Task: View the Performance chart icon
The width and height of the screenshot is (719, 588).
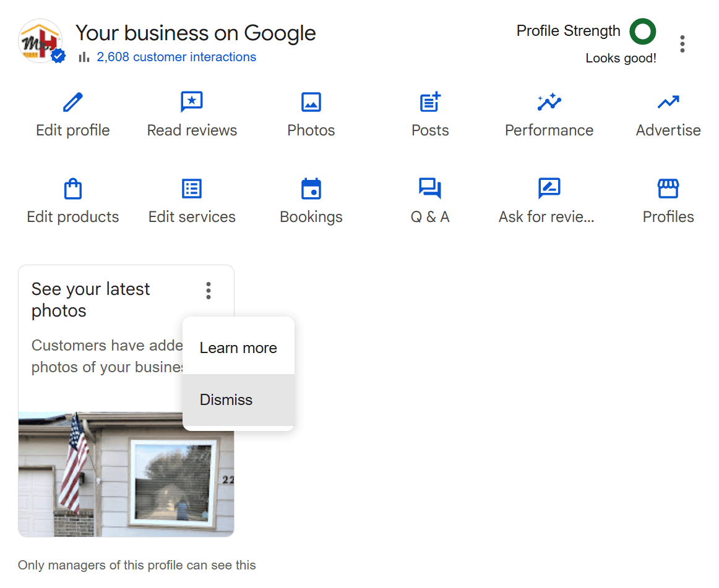Action: [x=549, y=102]
